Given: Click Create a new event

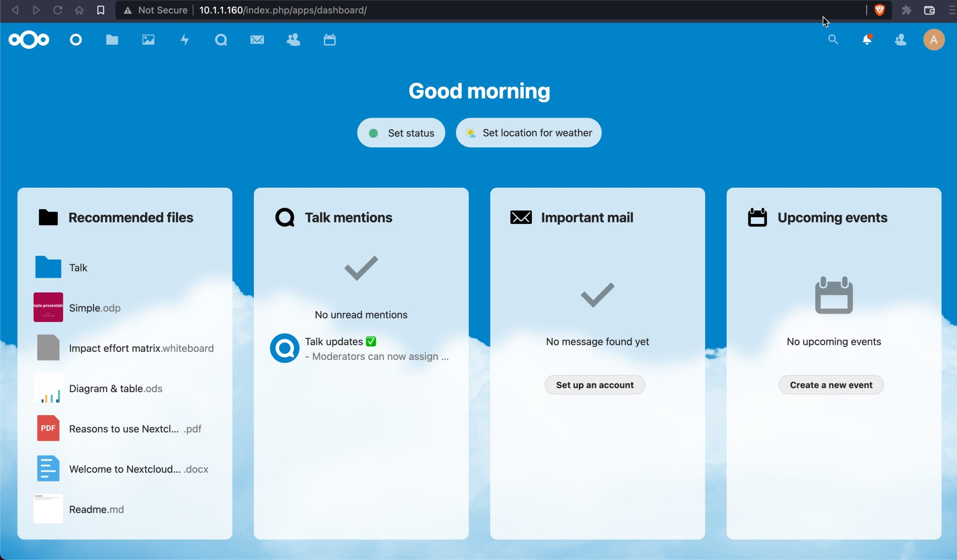Looking at the screenshot, I should [831, 385].
